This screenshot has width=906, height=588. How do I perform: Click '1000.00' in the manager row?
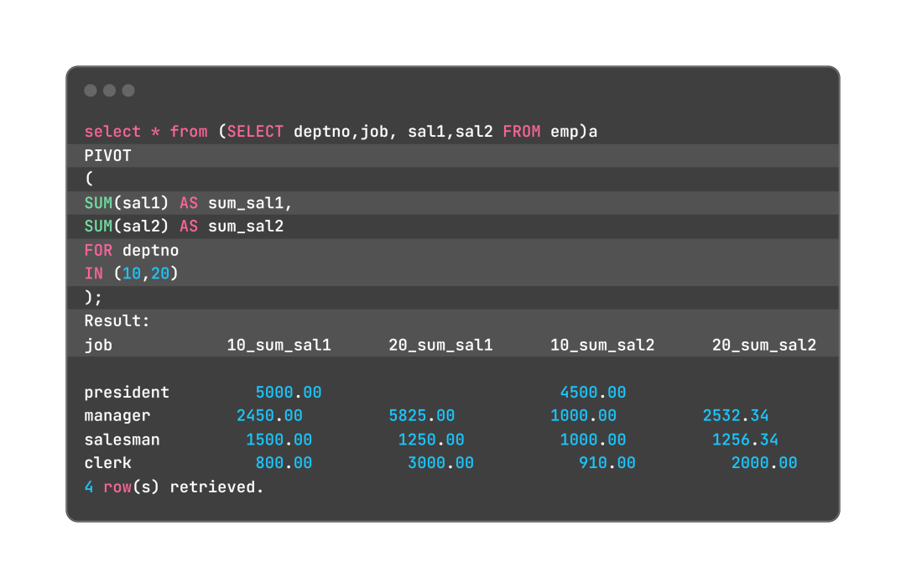(584, 415)
